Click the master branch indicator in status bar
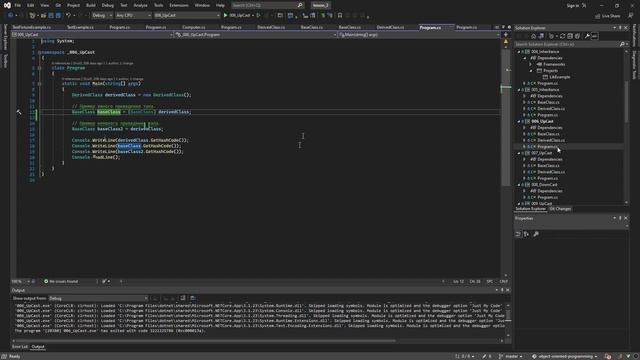This screenshot has height=360, width=640. tap(511, 356)
